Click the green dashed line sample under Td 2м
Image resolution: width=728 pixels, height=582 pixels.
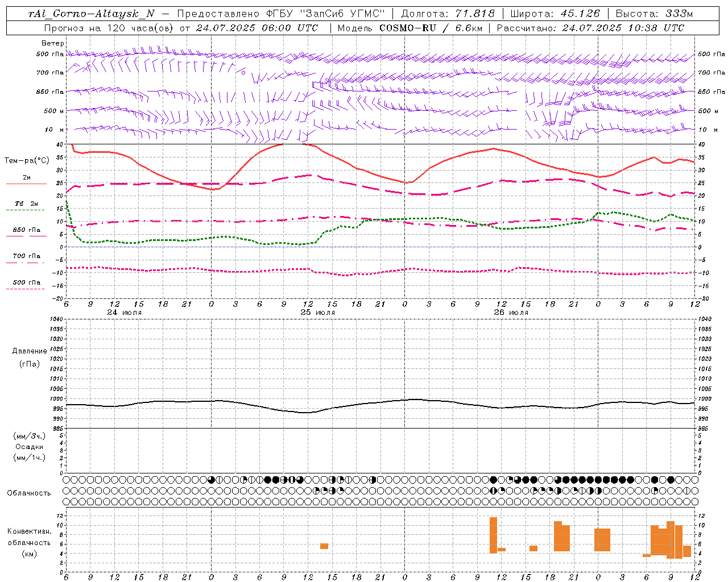tap(25, 210)
